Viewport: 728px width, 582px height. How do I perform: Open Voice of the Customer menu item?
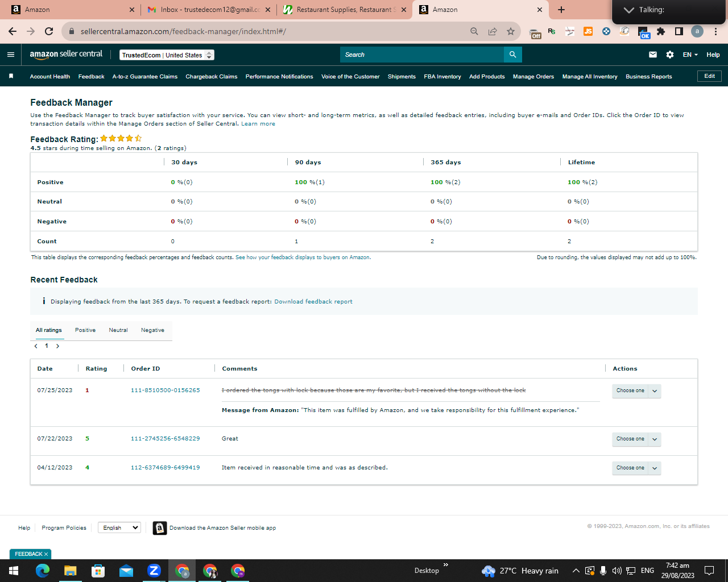(x=350, y=77)
